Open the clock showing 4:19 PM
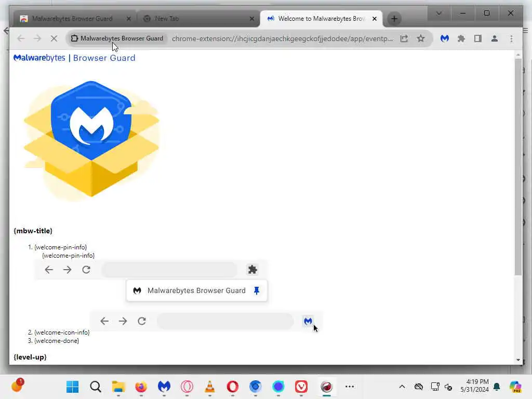The height and width of the screenshot is (399, 532). point(475,386)
